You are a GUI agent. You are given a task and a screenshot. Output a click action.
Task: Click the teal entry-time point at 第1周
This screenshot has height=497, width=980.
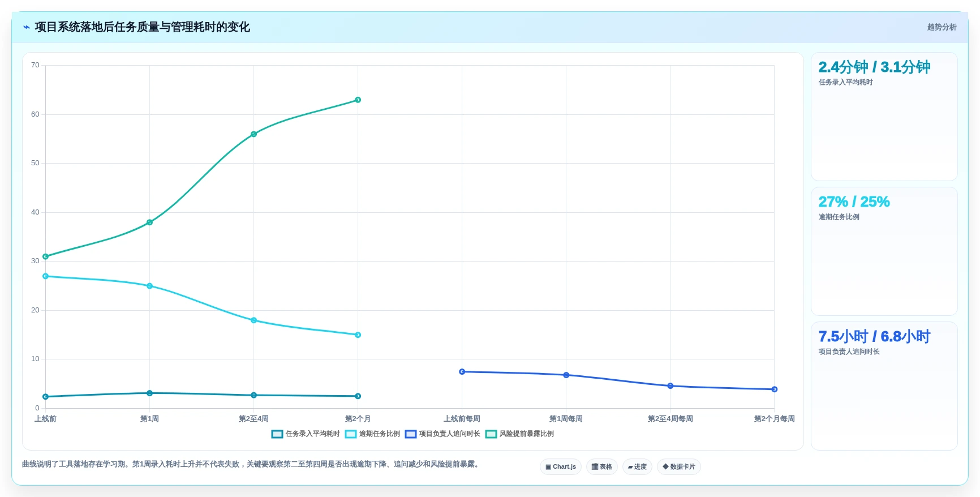(x=149, y=393)
